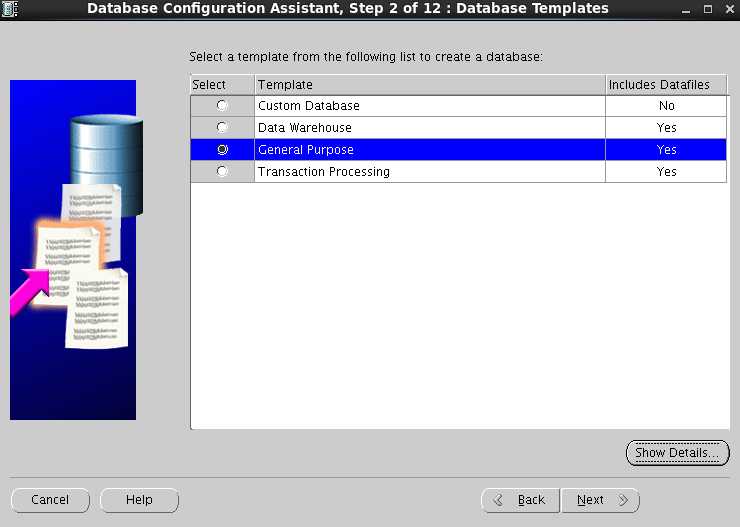The image size is (740, 527).
Task: Click the Data Warehouse template name
Action: (304, 127)
